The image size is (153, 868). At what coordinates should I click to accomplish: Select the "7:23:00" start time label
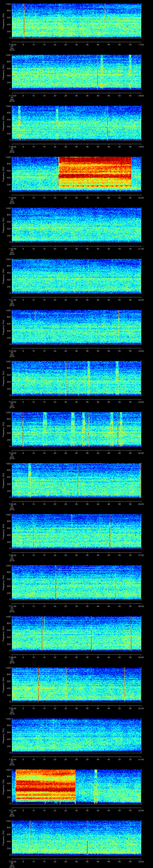tap(12, 402)
